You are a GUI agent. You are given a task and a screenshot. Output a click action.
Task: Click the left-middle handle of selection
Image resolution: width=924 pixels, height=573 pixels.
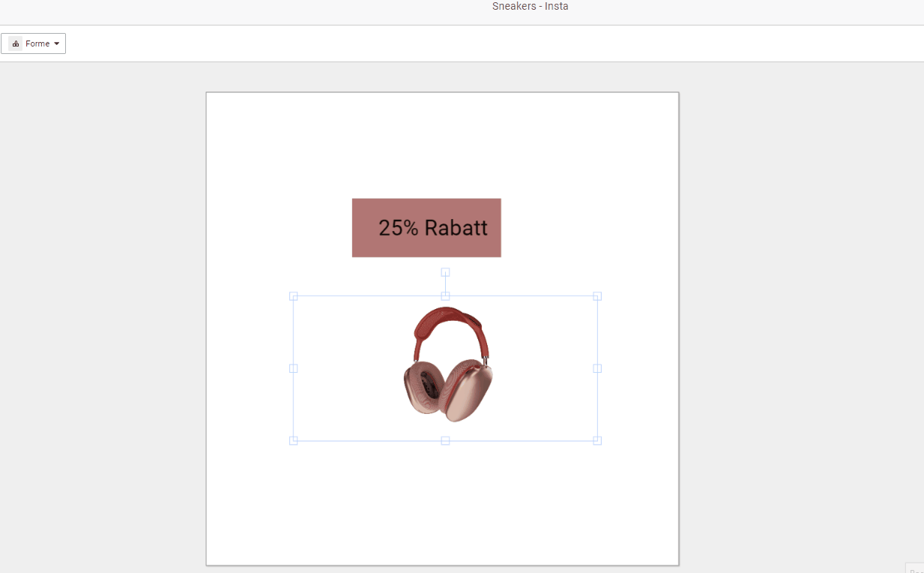pyautogui.click(x=294, y=368)
